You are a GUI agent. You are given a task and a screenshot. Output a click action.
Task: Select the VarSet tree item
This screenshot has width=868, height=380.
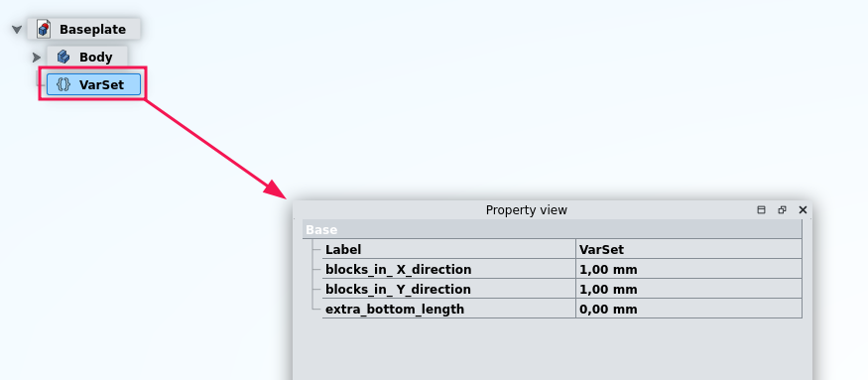click(93, 84)
